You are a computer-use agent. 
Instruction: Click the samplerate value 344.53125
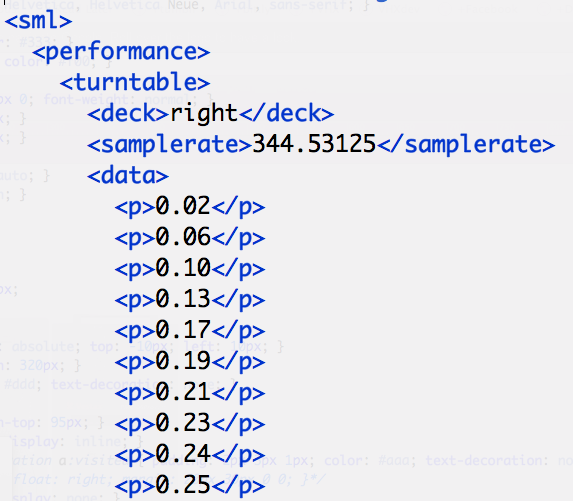(314, 144)
